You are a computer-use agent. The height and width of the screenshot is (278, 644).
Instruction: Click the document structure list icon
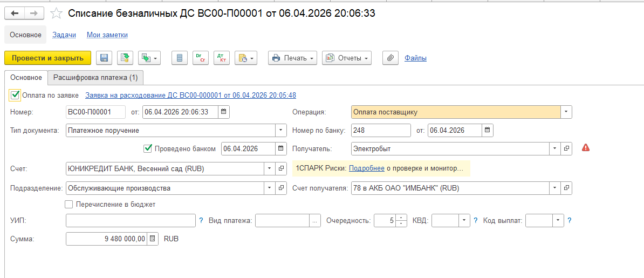[180, 58]
